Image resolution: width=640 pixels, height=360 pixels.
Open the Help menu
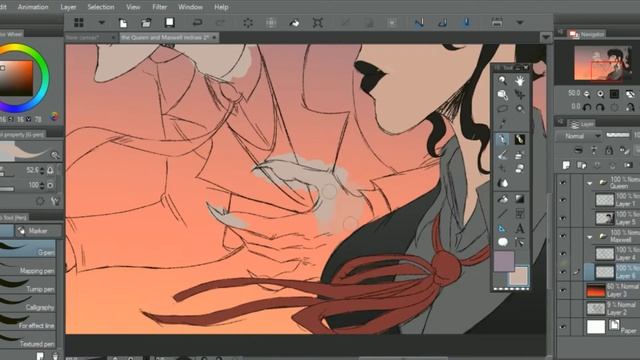pos(221,7)
